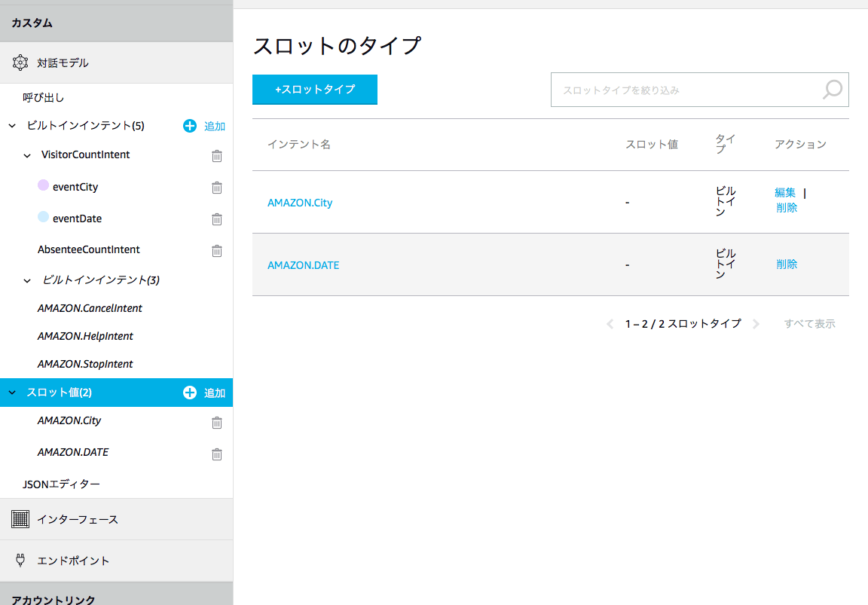
Task: Open 対話モデル section
Action: tap(116, 63)
